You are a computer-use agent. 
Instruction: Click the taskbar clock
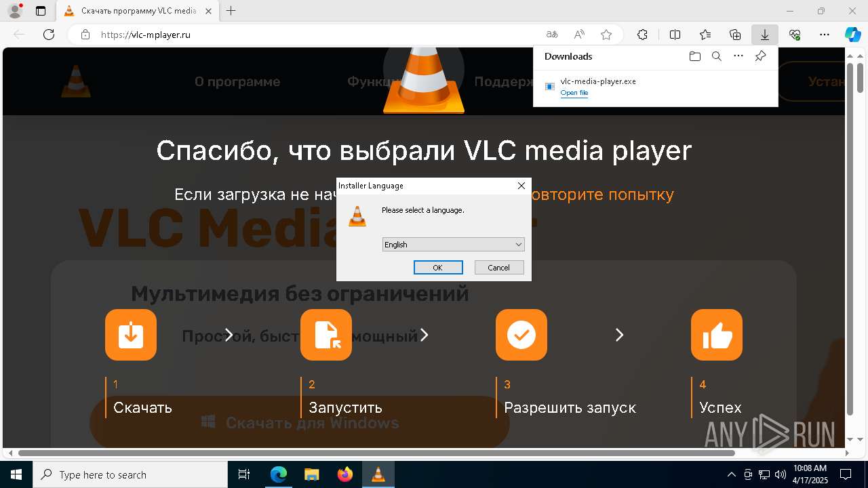(810, 474)
